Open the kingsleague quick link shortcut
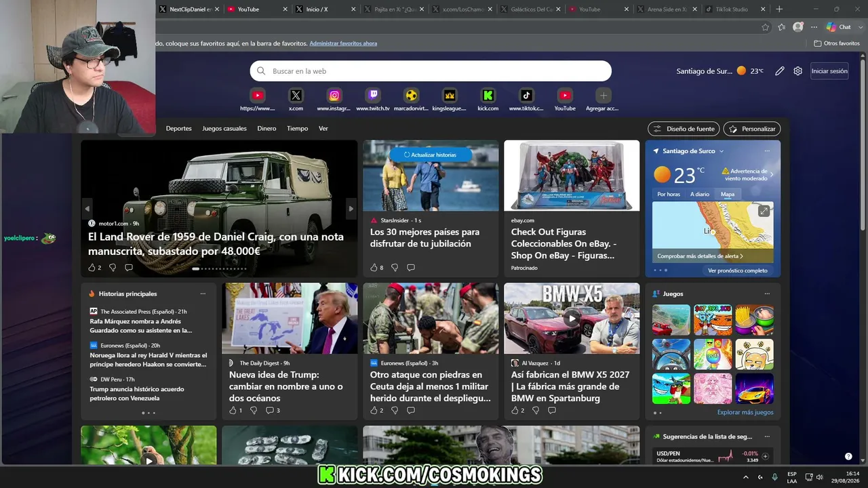Viewport: 868px width, 488px height. click(x=450, y=96)
